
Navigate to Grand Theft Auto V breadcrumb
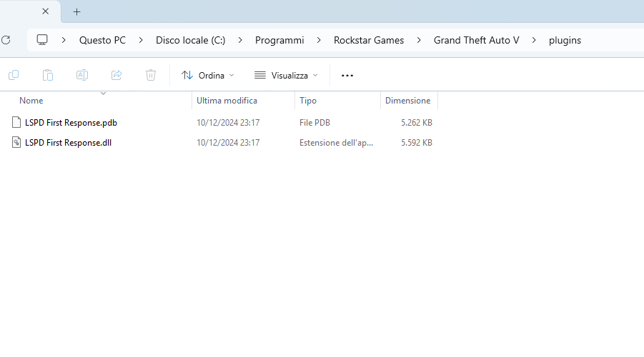click(x=477, y=40)
